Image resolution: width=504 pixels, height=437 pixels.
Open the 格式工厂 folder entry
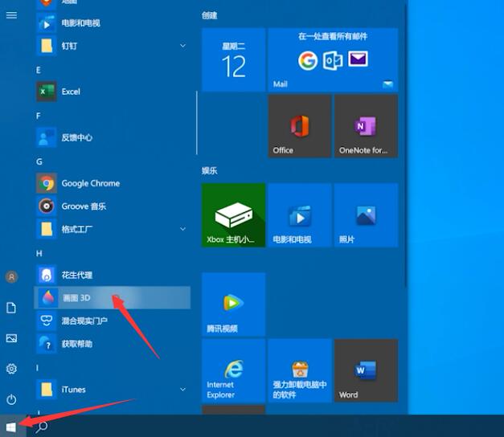(x=112, y=229)
